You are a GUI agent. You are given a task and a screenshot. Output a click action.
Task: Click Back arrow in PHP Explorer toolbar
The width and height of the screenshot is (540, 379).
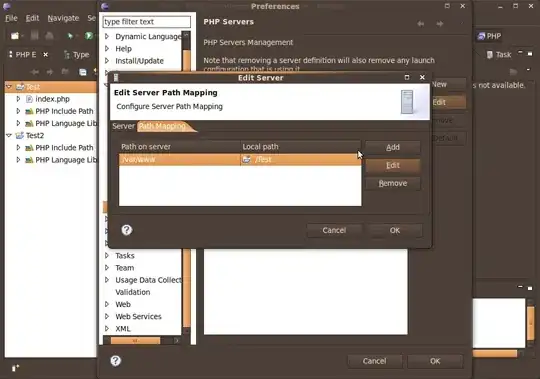click(34, 72)
